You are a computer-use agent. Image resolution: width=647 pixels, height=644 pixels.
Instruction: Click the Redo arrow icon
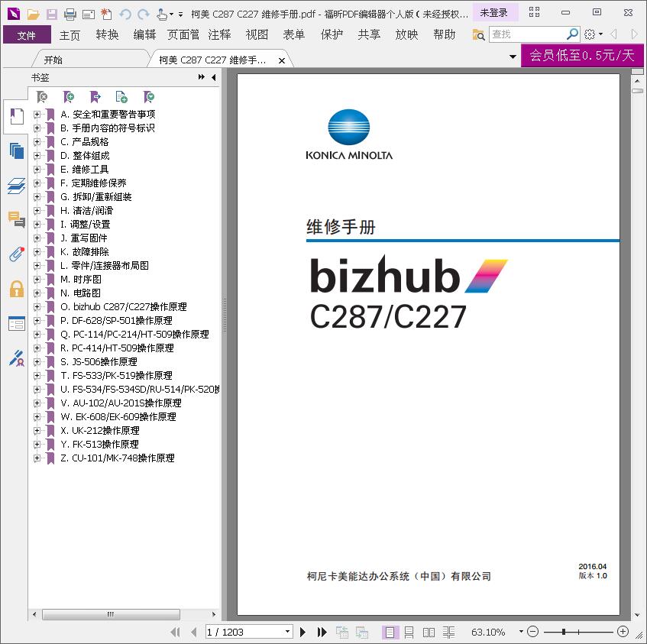tap(143, 15)
